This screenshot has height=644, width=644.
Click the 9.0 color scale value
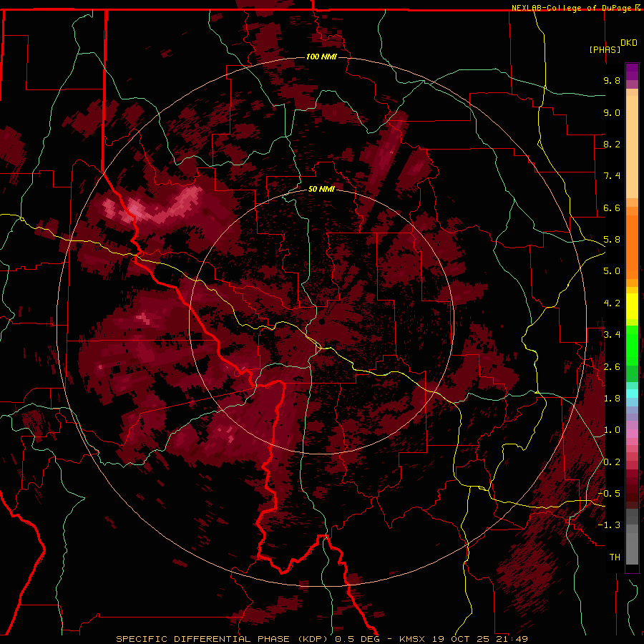(612, 112)
